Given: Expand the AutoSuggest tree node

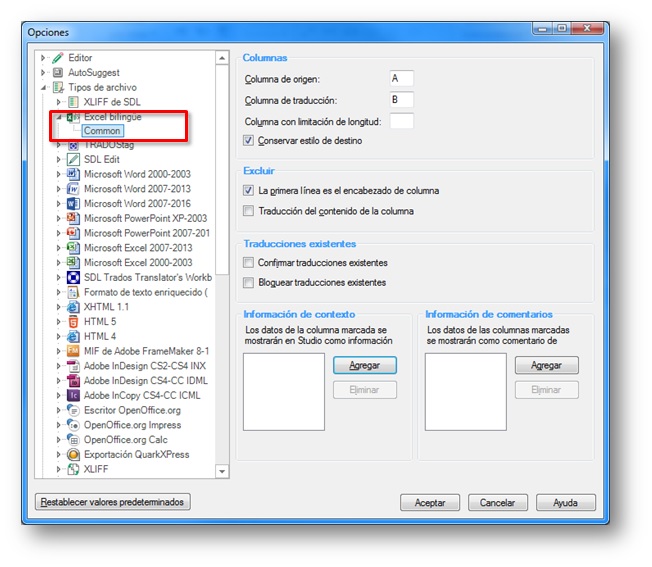Looking at the screenshot, I should point(43,73).
